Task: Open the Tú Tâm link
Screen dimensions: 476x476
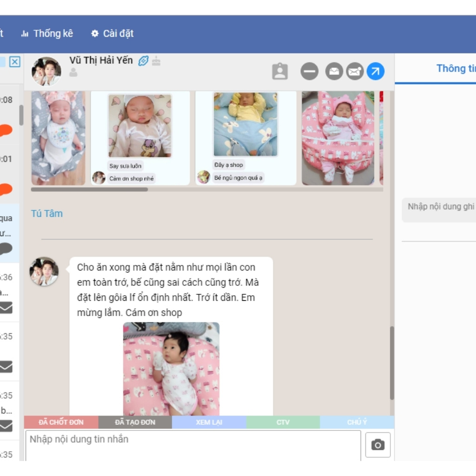Action: pyautogui.click(x=47, y=214)
